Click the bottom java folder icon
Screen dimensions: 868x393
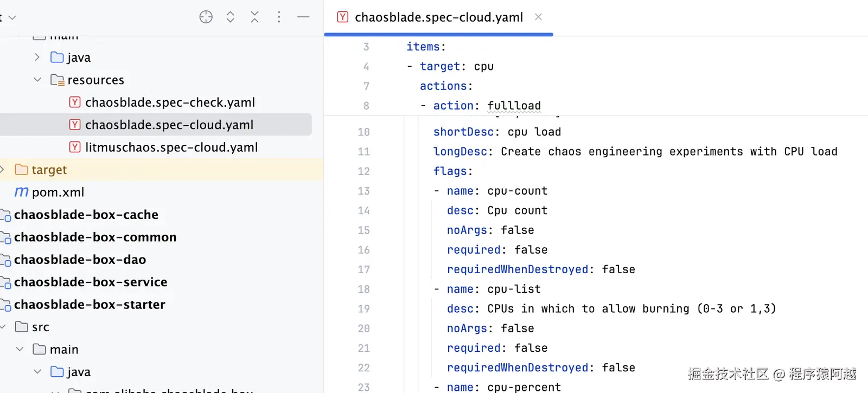(x=57, y=372)
